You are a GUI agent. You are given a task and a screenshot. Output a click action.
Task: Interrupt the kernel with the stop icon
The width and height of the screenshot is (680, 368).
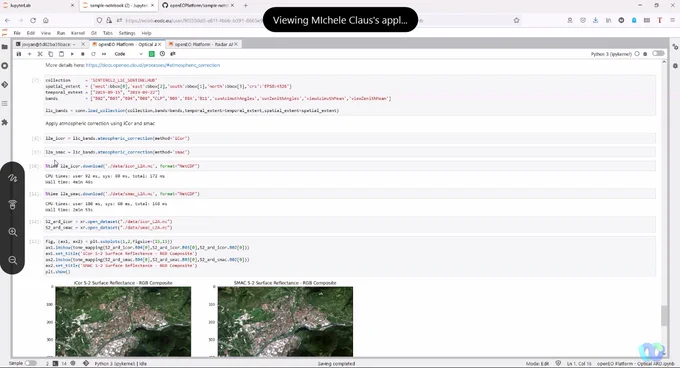point(82,54)
